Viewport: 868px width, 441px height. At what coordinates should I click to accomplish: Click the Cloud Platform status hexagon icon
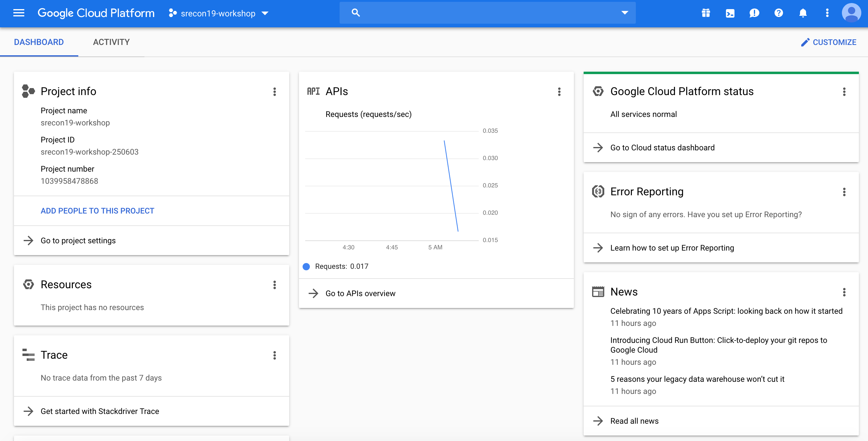598,91
